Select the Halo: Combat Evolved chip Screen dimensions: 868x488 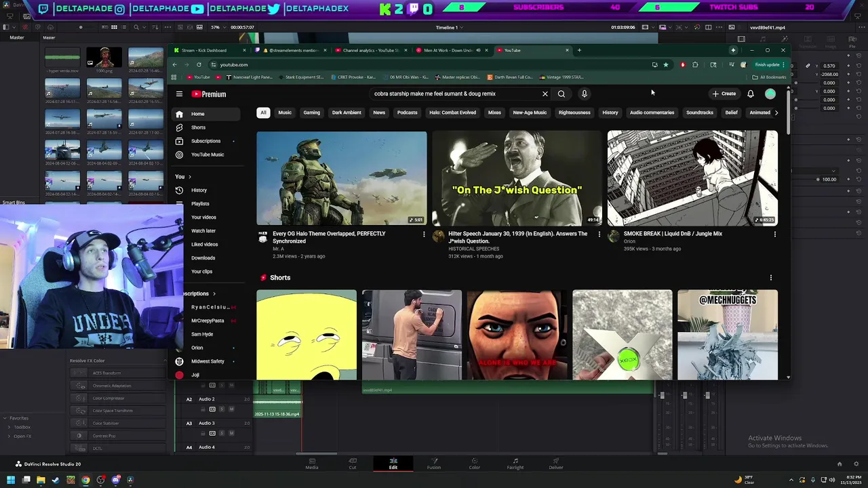coord(452,113)
